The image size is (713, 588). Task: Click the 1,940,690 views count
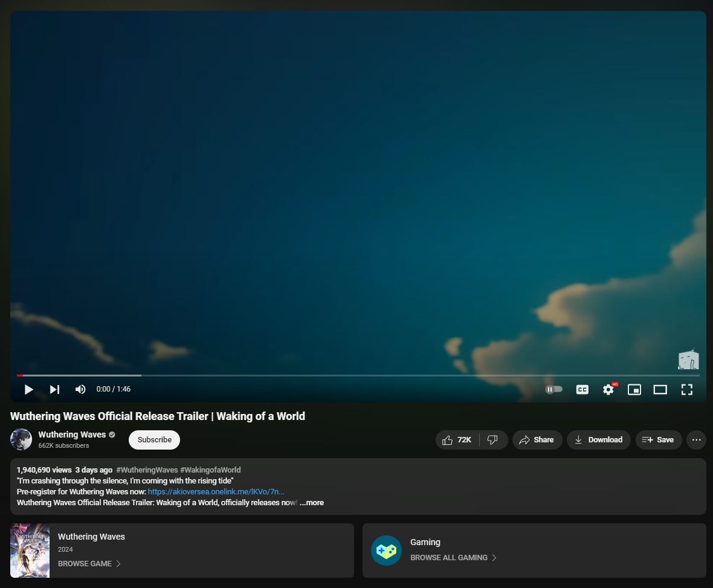pos(44,470)
